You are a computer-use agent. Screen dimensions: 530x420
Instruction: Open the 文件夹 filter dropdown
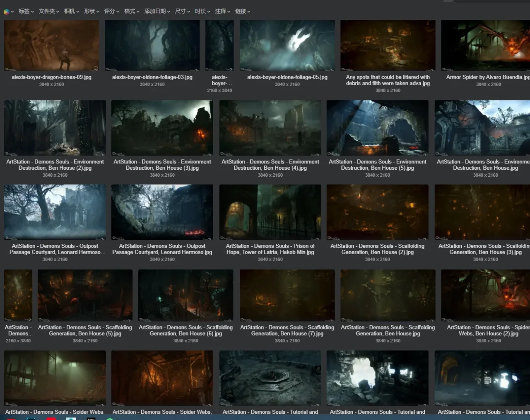[48, 11]
